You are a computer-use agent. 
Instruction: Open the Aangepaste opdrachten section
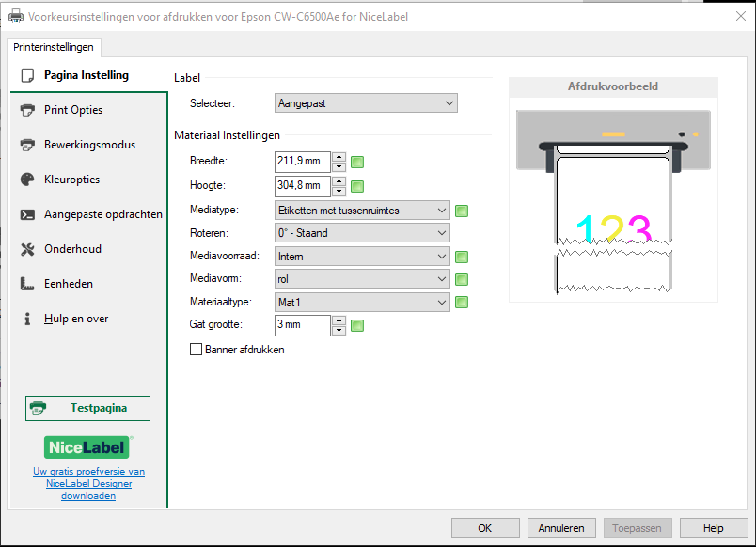point(88,214)
